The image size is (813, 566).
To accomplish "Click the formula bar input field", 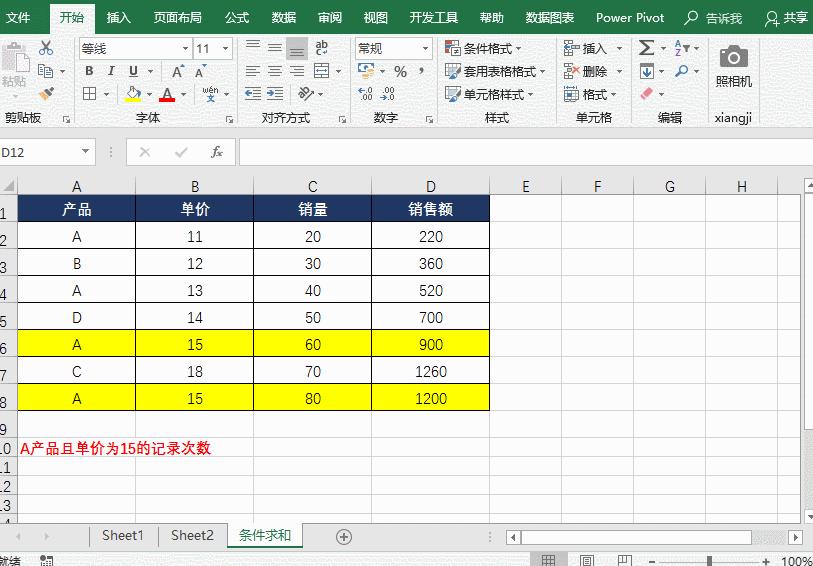I will 526,152.
